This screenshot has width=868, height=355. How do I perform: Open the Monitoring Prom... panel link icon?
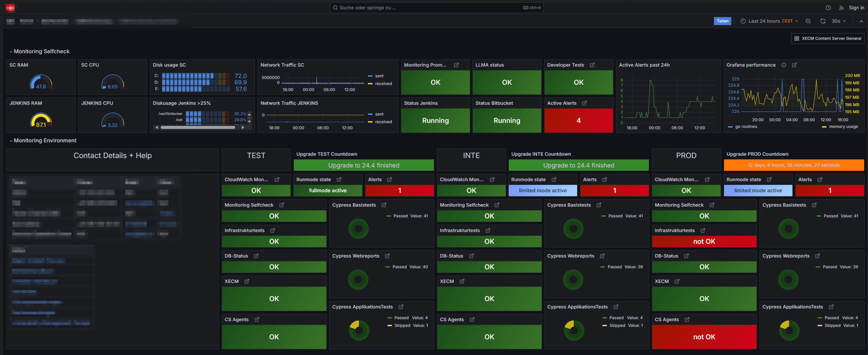tap(456, 65)
